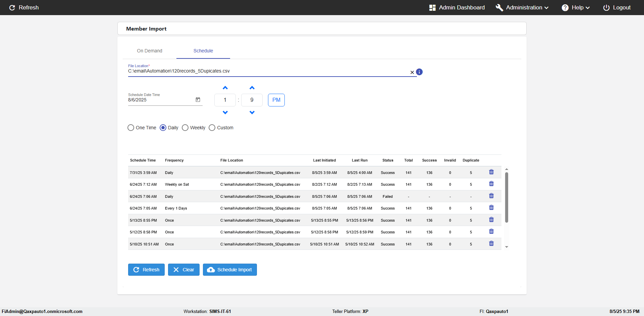Select the Custom frequency option
The image size is (644, 316).
click(x=212, y=128)
